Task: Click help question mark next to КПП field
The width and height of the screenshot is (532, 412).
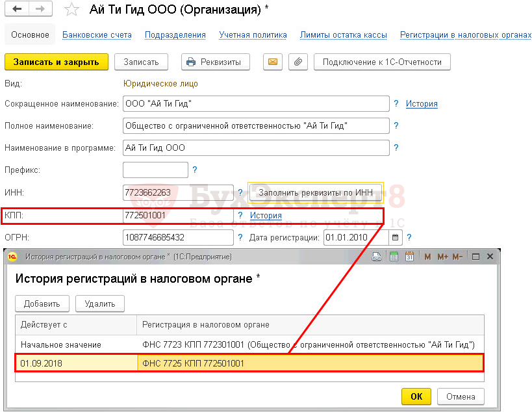Action: pyautogui.click(x=240, y=215)
